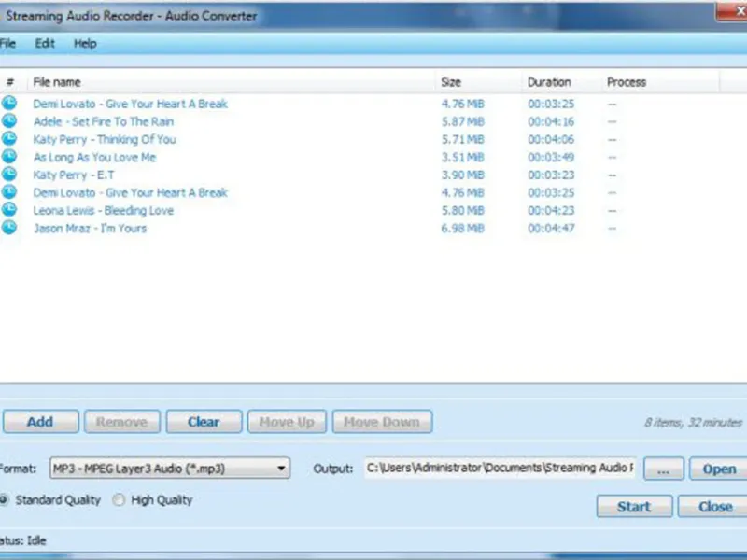Click the Idle status text
The height and width of the screenshot is (560, 747).
36,540
